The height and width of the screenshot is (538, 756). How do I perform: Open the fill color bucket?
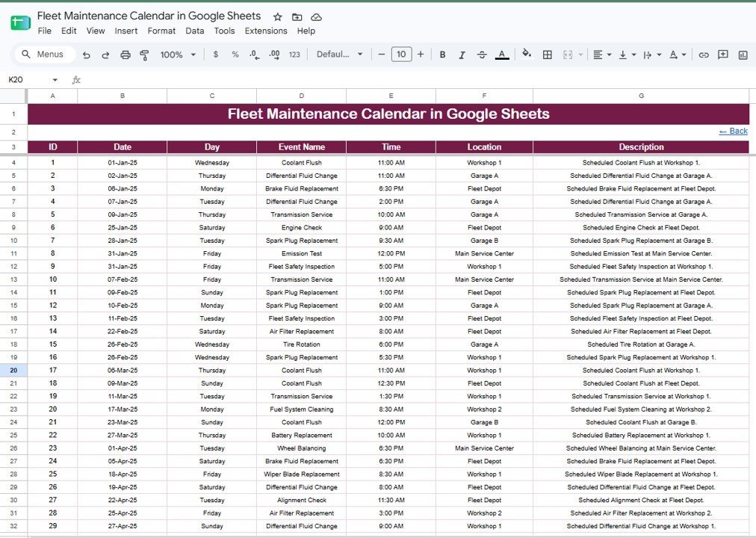click(527, 54)
